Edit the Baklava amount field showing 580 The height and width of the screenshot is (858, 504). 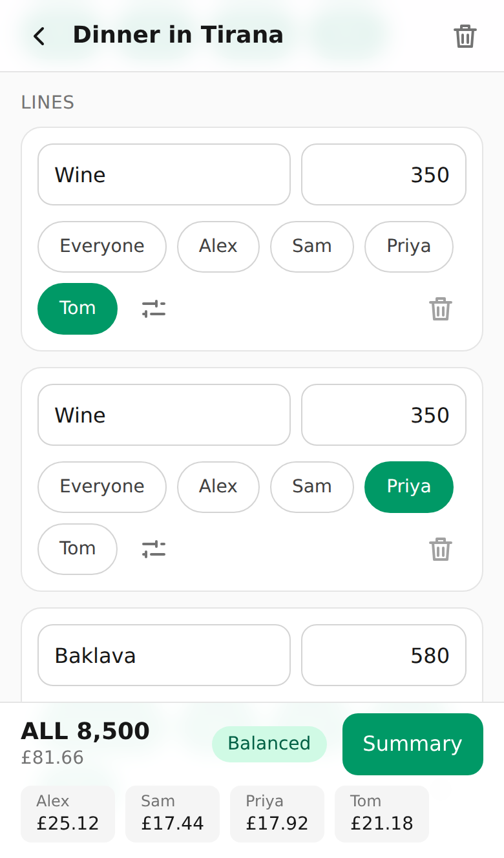pyautogui.click(x=384, y=655)
